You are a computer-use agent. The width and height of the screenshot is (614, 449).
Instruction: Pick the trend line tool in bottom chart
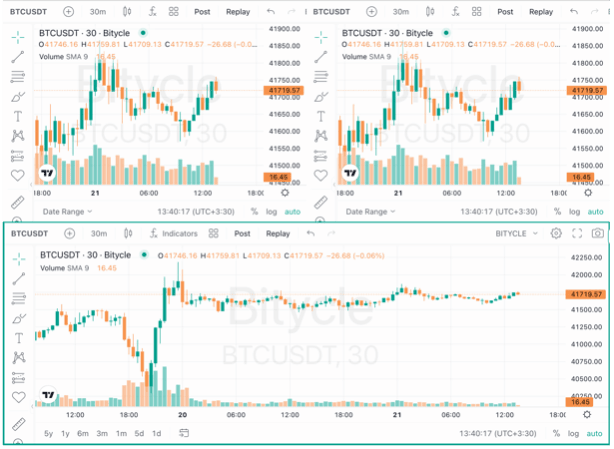(17, 276)
